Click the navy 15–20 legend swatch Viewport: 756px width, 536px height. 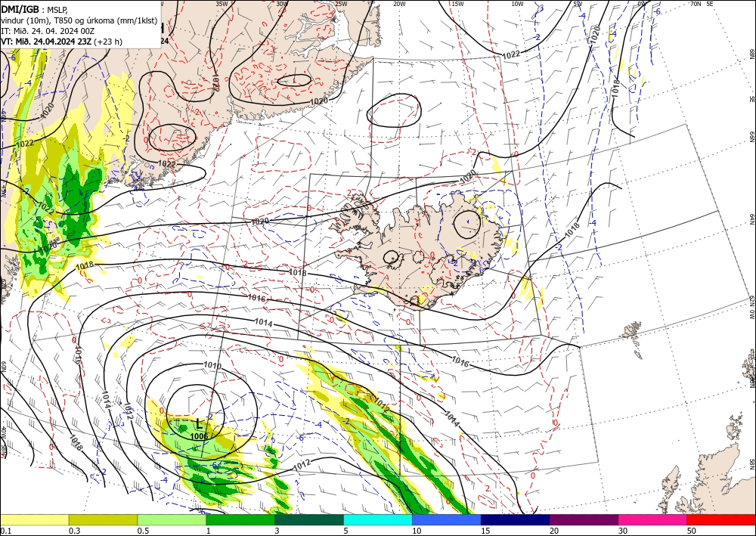(515, 519)
